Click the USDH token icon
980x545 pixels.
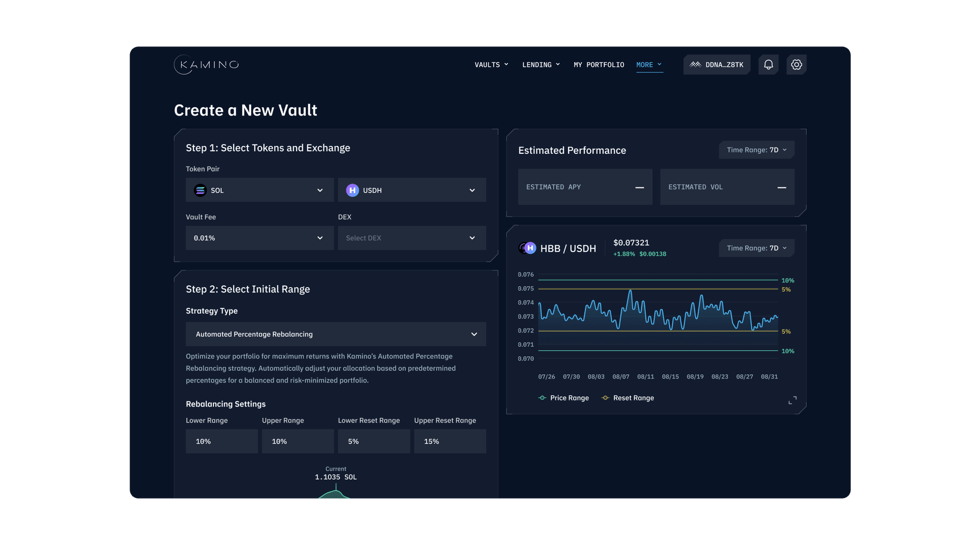pos(352,191)
